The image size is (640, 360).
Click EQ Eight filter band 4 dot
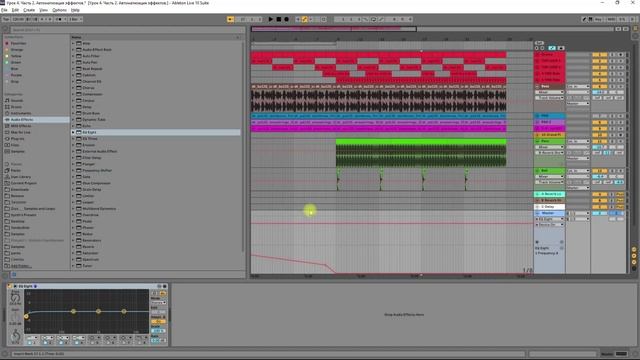click(x=124, y=311)
